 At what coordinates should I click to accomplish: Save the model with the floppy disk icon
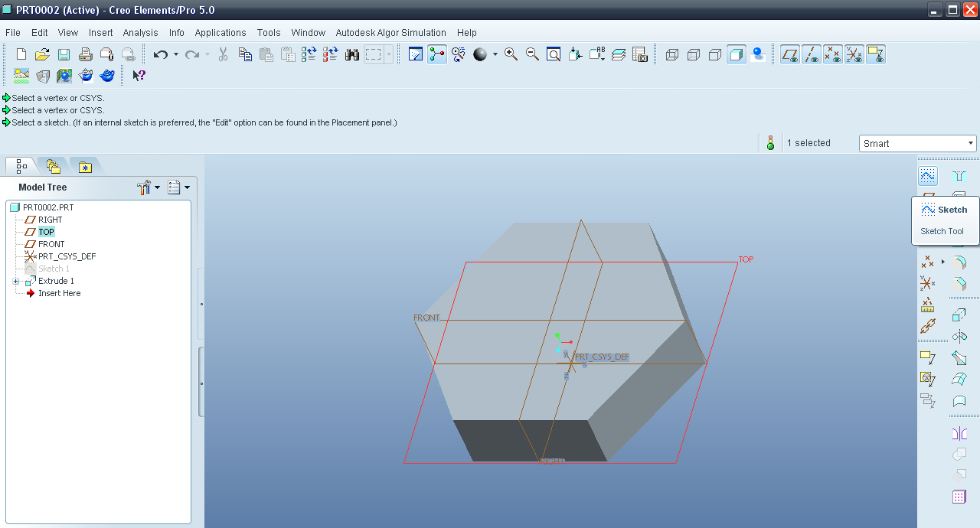click(x=64, y=54)
